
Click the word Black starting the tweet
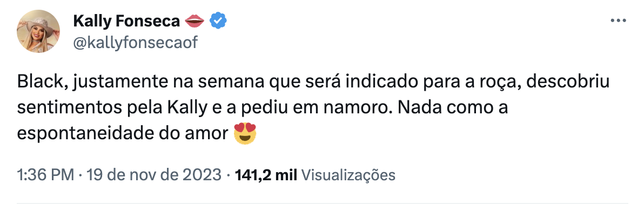(39, 84)
